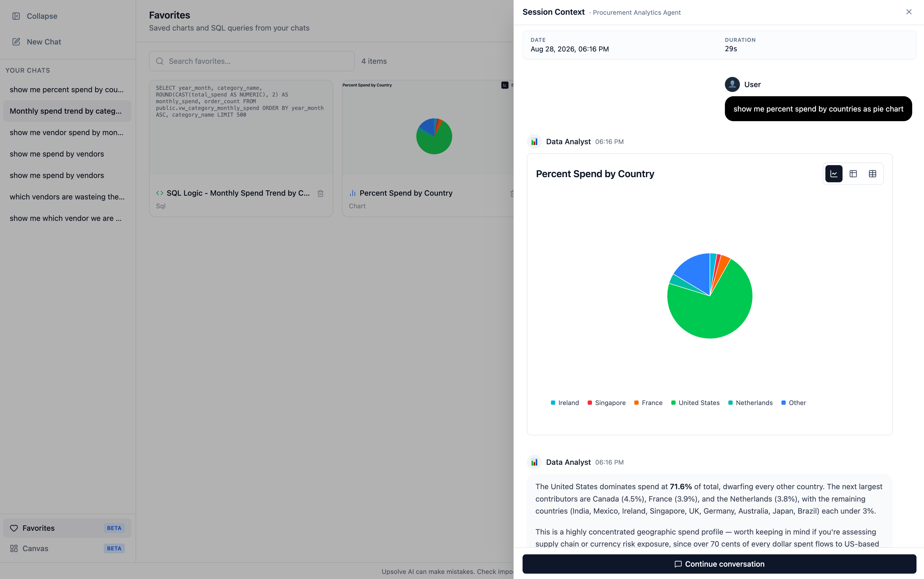The image size is (924, 579).
Task: Click the bar chart icon beside Percent Spend by Country card
Action: coord(352,193)
